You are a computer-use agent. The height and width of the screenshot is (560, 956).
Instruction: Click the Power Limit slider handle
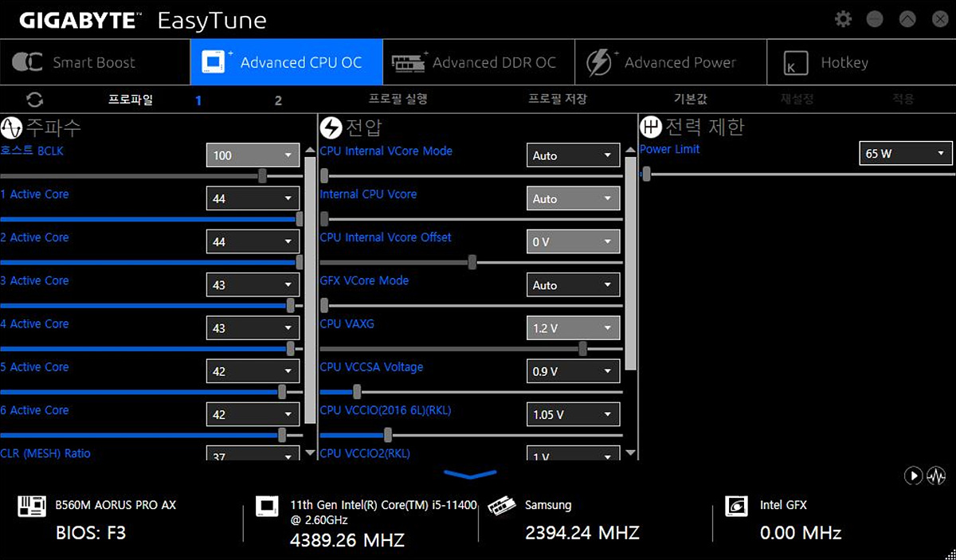[x=647, y=174]
